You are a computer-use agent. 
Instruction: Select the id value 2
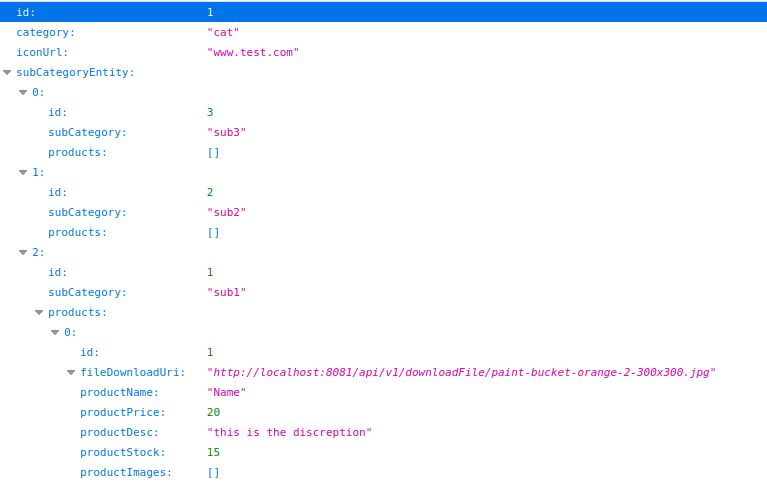[x=210, y=192]
